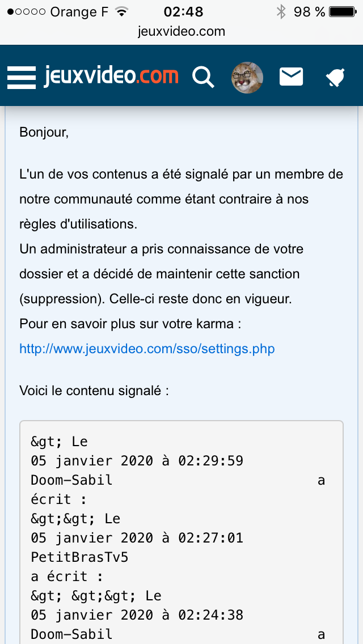363x644 pixels.
Task: Follow the sso/settings.php karma link
Action: [x=147, y=349]
